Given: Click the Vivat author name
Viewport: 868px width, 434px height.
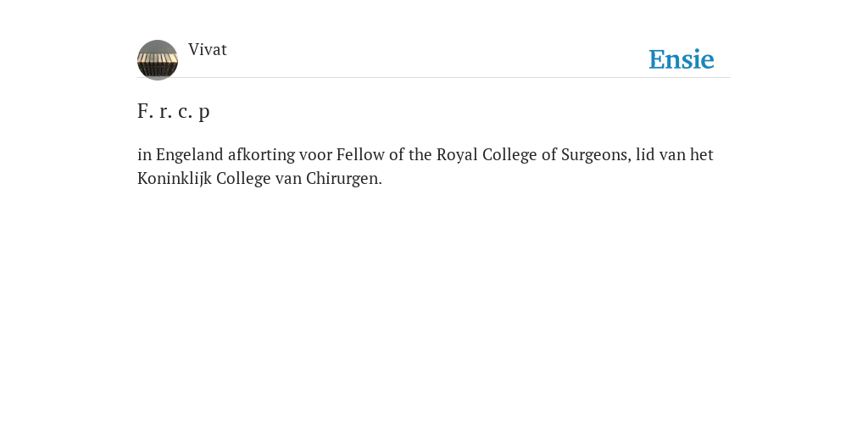Looking at the screenshot, I should coord(208,49).
